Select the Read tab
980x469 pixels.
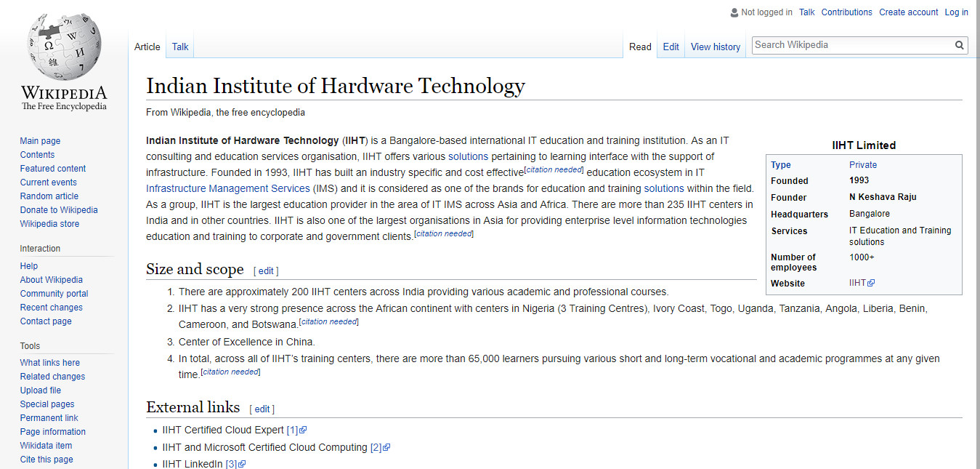click(x=640, y=47)
